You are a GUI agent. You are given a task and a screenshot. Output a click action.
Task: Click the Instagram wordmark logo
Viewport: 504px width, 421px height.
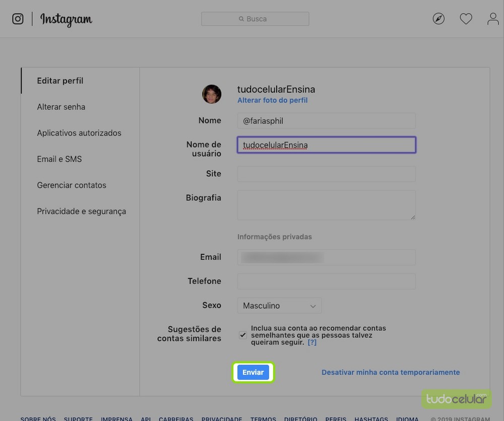point(66,20)
